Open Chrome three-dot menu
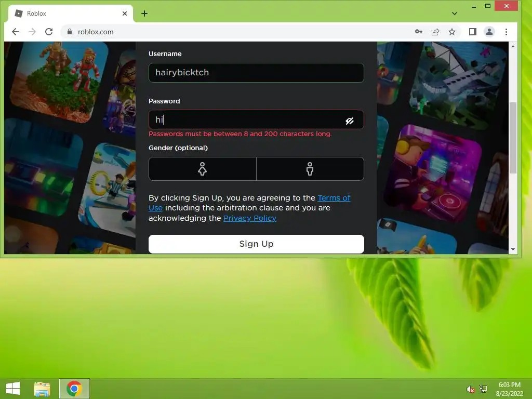532x399 pixels. 506,32
